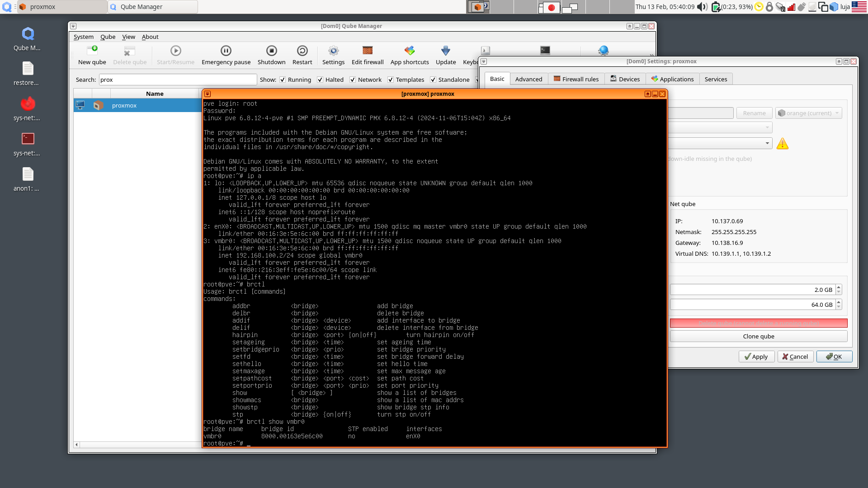The image size is (868, 488).
Task: Click the Qubes devices USB tray icon
Action: [x=802, y=7]
